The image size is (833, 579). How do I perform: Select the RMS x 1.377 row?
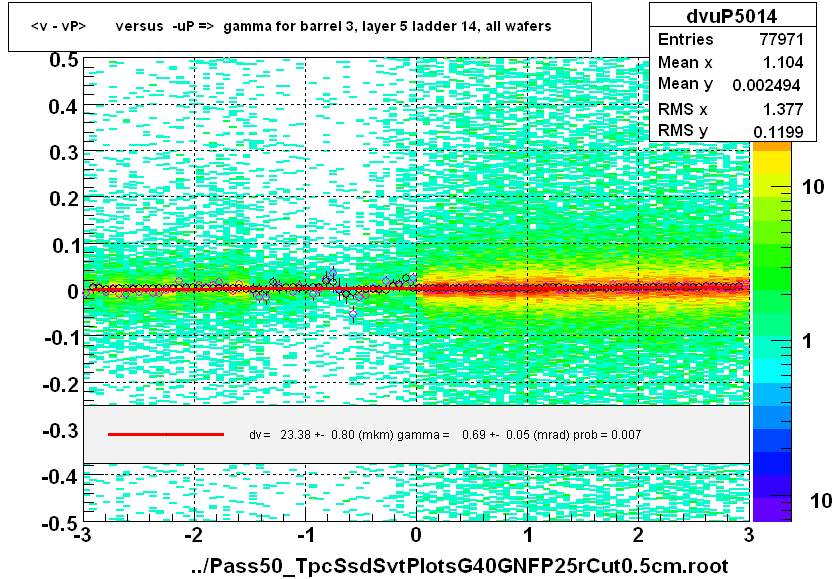pyautogui.click(x=732, y=109)
